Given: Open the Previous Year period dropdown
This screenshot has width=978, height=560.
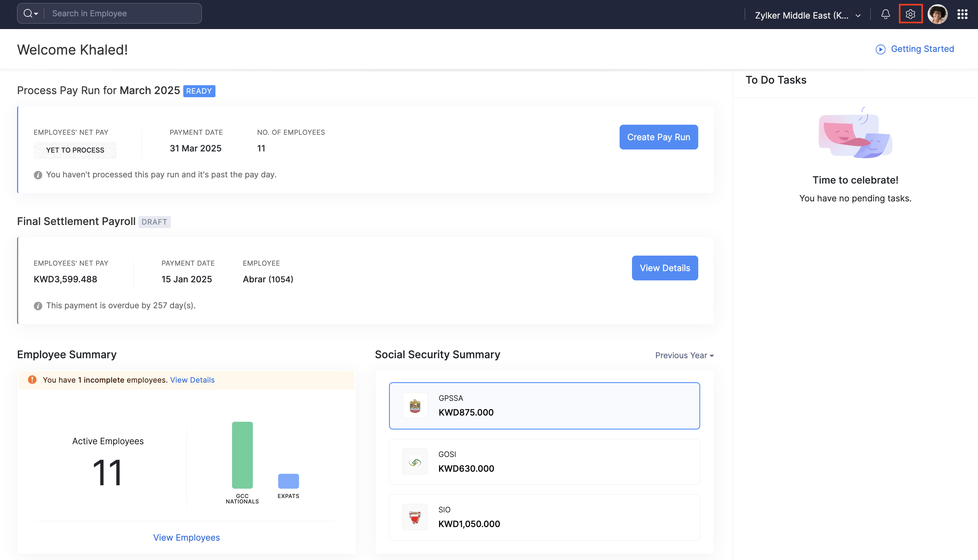Looking at the screenshot, I should click(684, 356).
